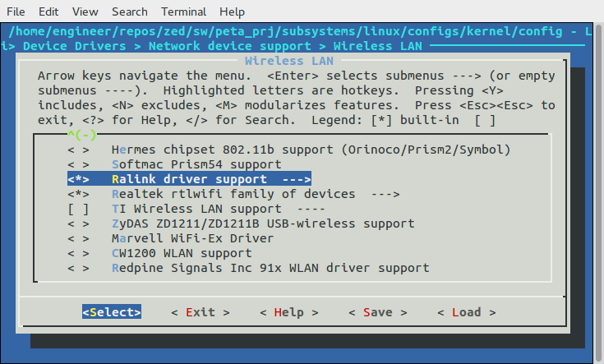Viewport: 604px width, 364px height.
Task: Select Softmac Prism54 support entry
Action: (x=196, y=164)
